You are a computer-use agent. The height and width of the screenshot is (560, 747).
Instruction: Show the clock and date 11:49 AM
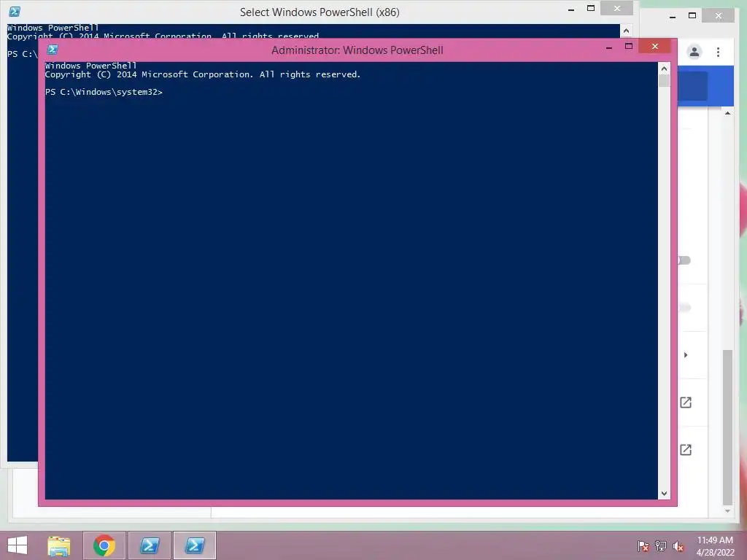(x=715, y=545)
